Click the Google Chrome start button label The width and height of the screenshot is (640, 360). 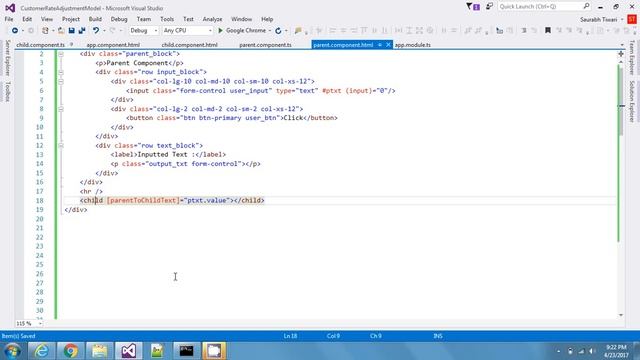click(x=246, y=31)
